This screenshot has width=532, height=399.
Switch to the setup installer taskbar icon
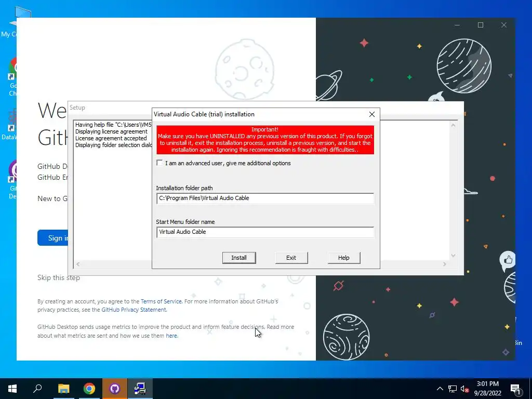tap(140, 389)
